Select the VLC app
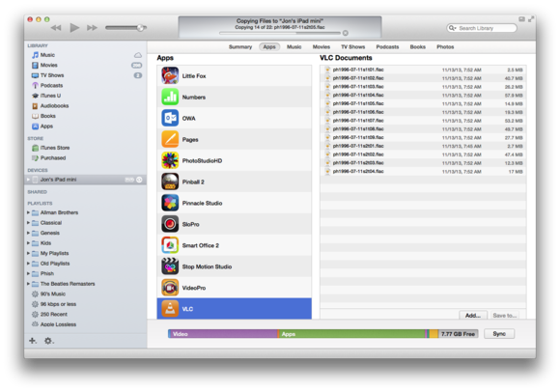Screen dimensions: 560x392 click(x=234, y=309)
